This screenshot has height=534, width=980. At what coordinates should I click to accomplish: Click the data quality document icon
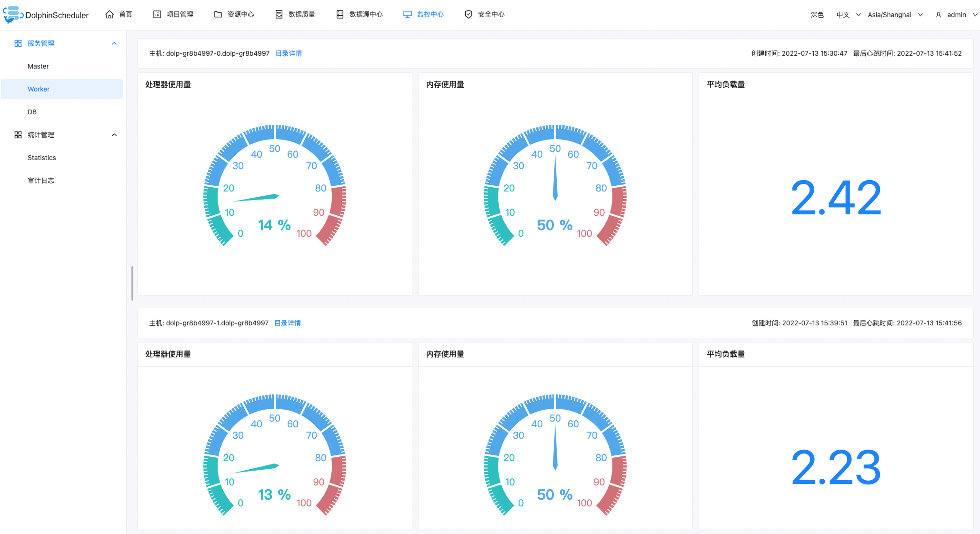pyautogui.click(x=279, y=14)
